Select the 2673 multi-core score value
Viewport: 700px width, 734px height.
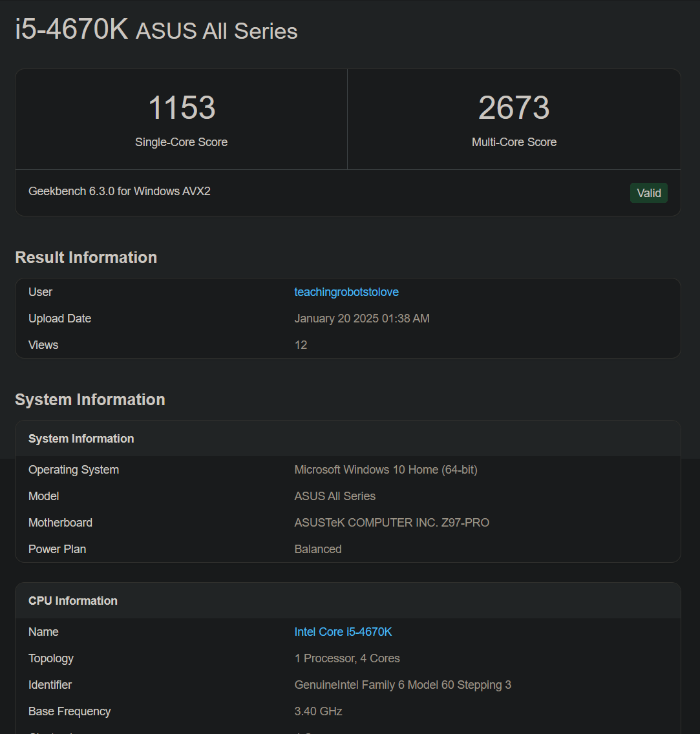(514, 108)
